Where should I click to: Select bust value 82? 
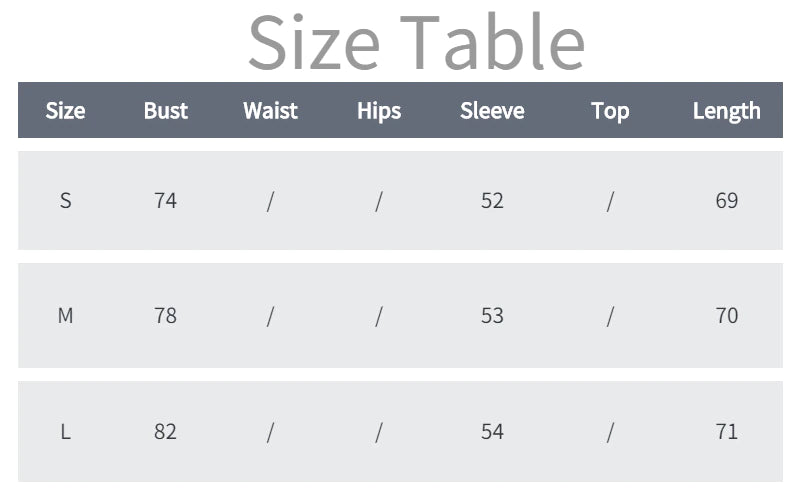pos(165,432)
